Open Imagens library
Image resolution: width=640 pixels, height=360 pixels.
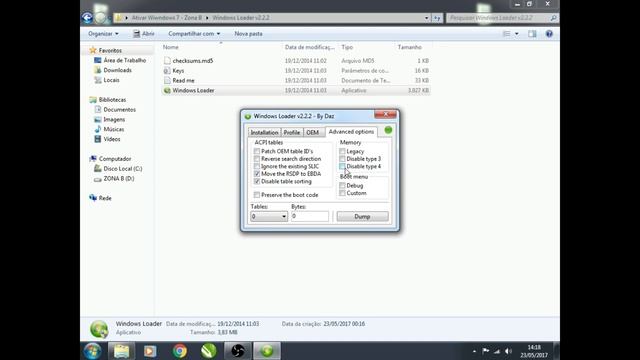point(114,120)
